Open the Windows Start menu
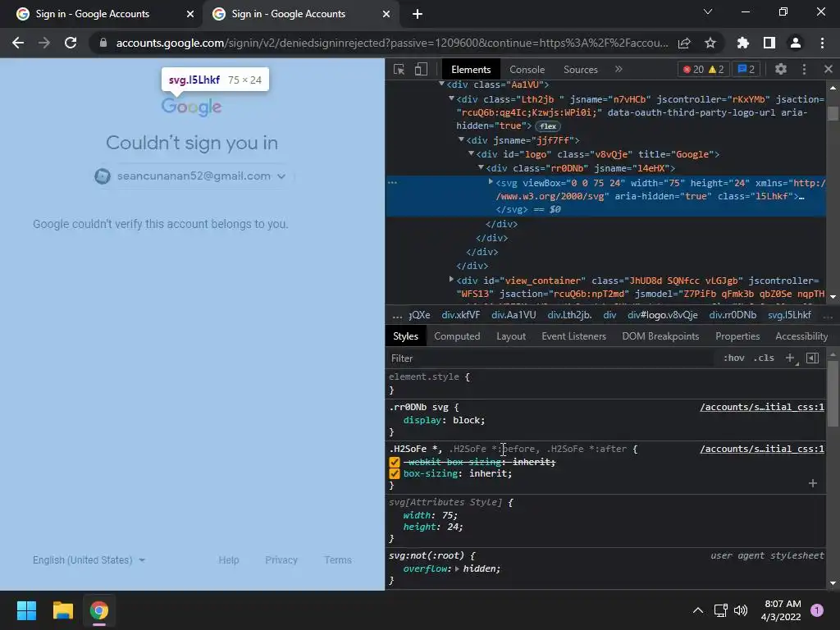Viewport: 840px width, 630px height. pos(26,610)
